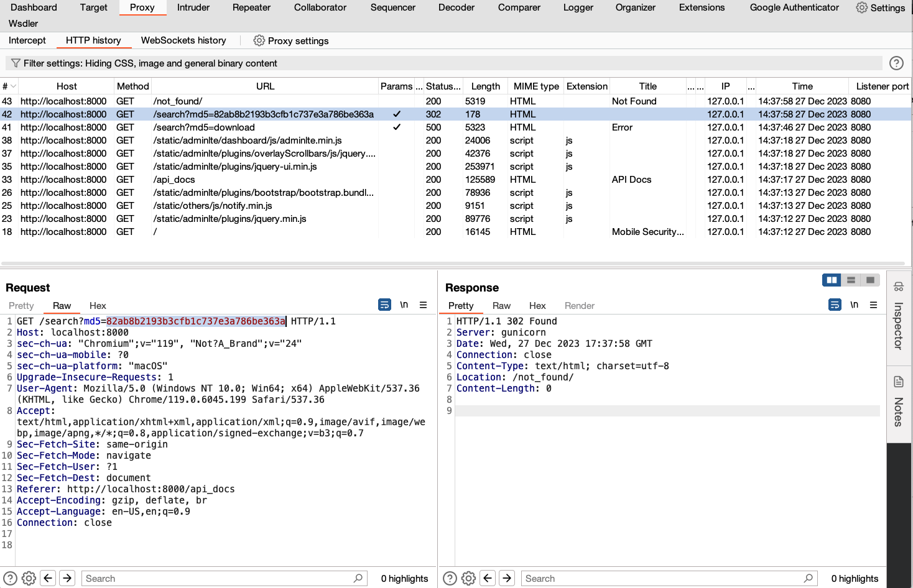Switch to top-bottom split layout icon
Image resolution: width=913 pixels, height=588 pixels.
coord(851,280)
